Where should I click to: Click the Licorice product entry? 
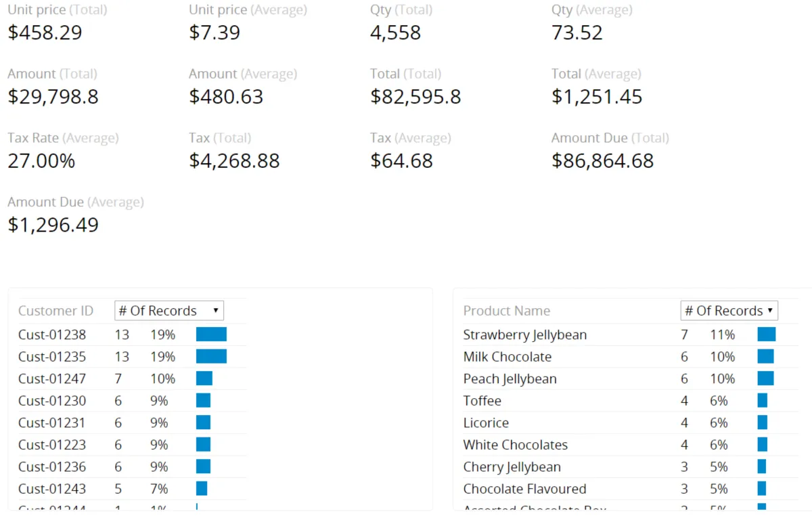486,422
